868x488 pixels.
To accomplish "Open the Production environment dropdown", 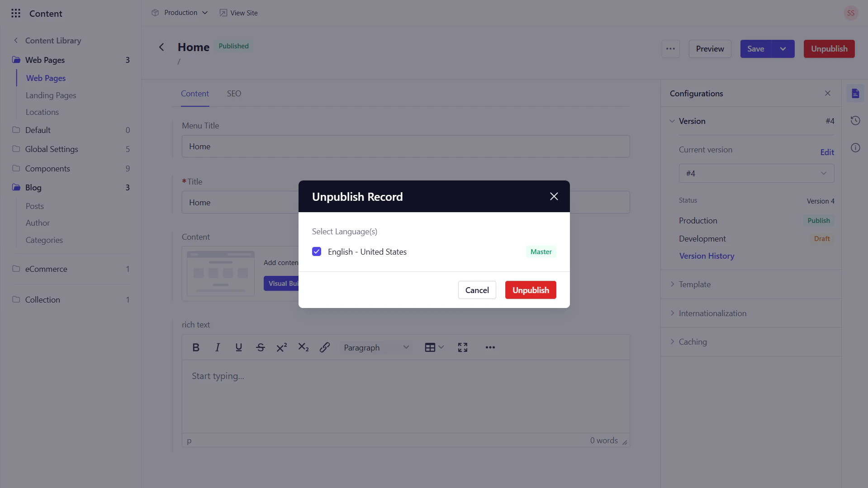I will click(x=180, y=13).
